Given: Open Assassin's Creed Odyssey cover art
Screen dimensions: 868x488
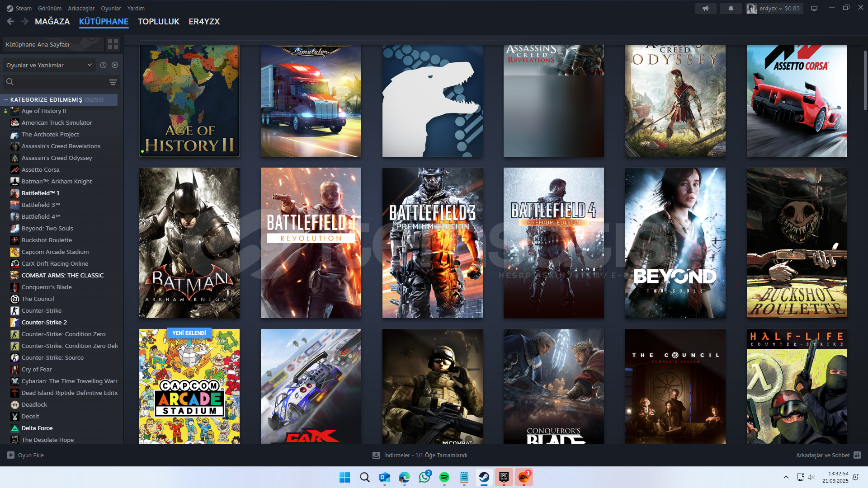Looking at the screenshot, I should (x=675, y=101).
